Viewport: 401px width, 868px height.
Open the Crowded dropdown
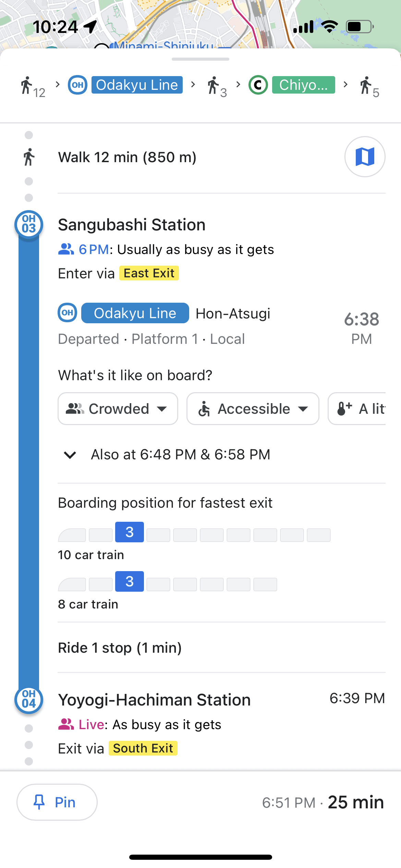pos(118,409)
